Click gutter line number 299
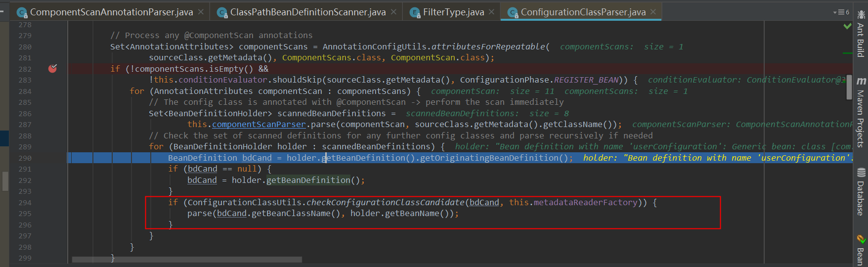Screen dimensions: 868x267 25,258
